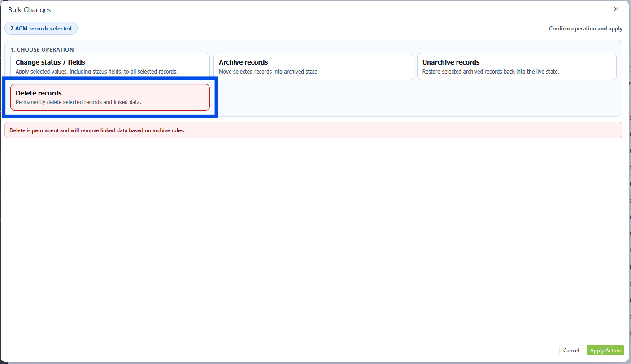Click the 'Permanently delete selected records' description
Screen dimensions: 631x364
78,102
